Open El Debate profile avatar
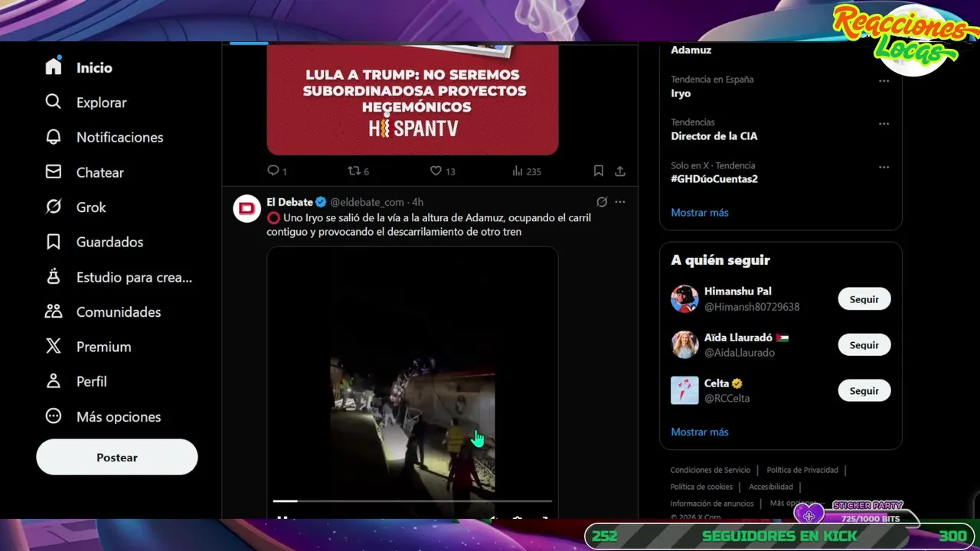 [x=247, y=209]
